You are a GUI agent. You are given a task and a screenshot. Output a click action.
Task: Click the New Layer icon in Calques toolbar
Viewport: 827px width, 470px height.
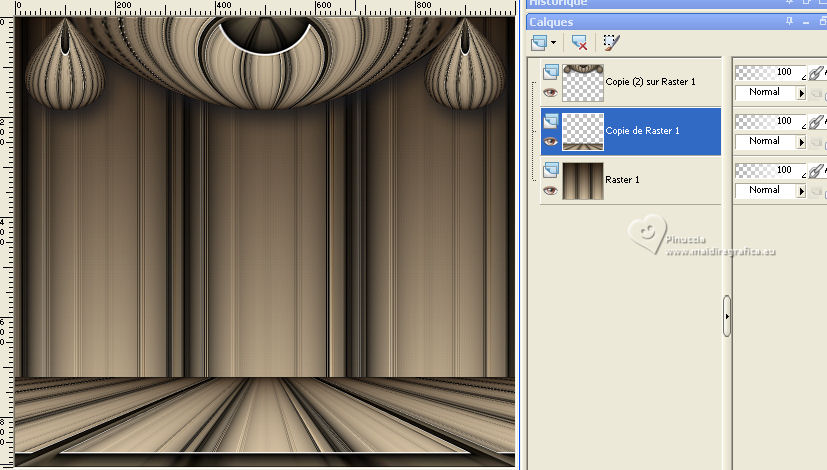point(540,42)
